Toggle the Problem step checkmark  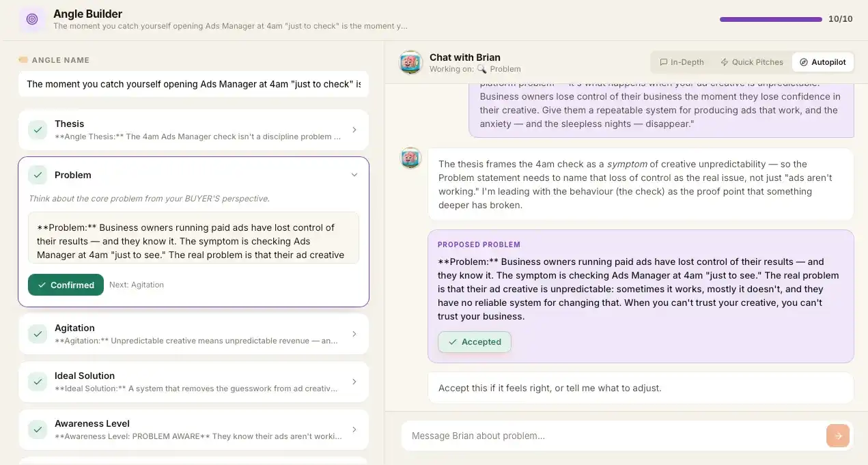[x=38, y=175]
